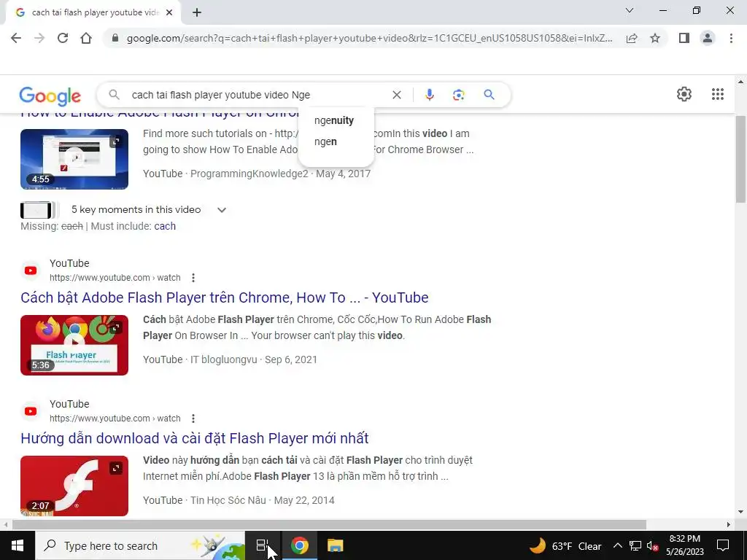Open Chrome side panel
This screenshot has height=560, width=747.
pos(684,38)
